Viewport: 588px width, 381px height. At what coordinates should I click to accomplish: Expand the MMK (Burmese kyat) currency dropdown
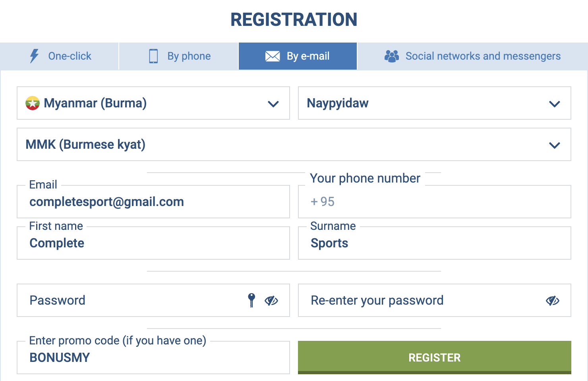coord(554,145)
